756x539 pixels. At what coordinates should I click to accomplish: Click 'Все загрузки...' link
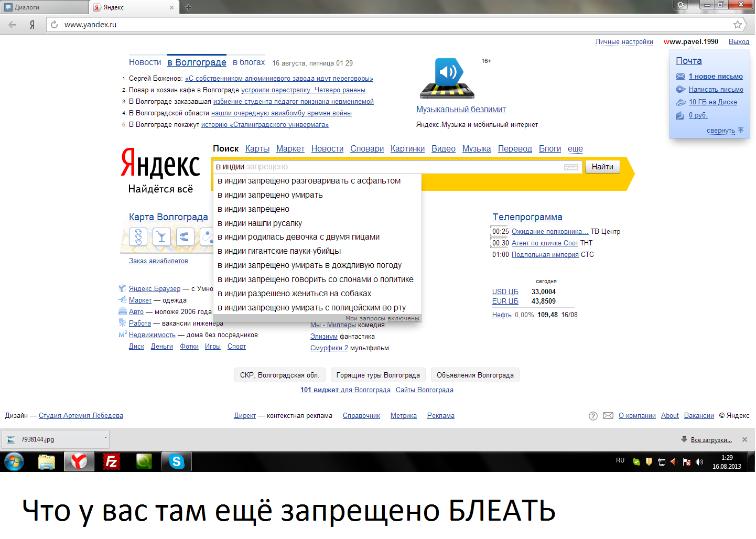tap(711, 440)
